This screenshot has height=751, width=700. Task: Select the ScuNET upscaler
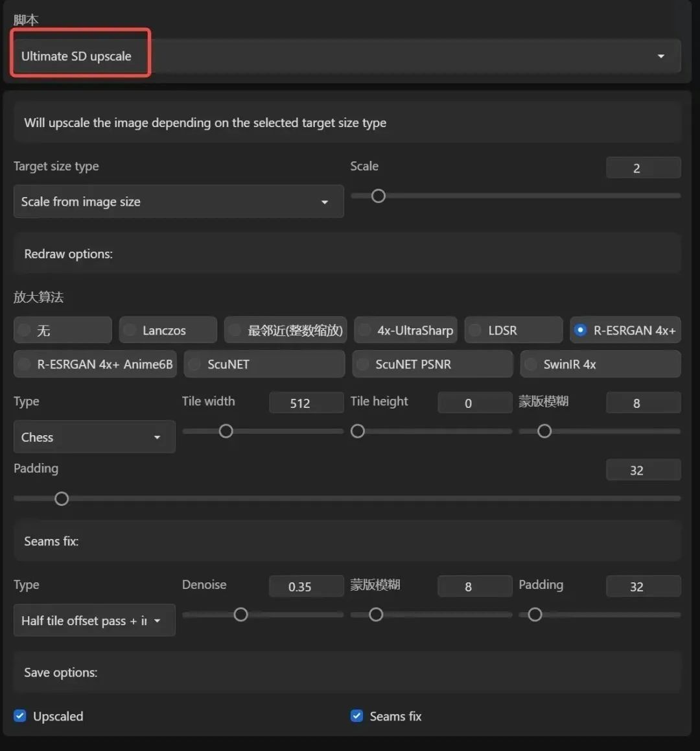click(x=264, y=364)
